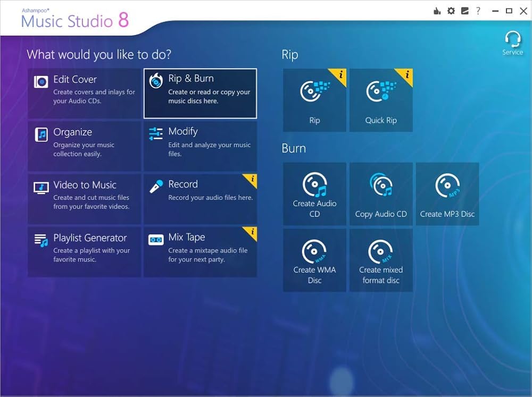Click the Organize music collection tile
532x397 pixels.
click(84, 146)
